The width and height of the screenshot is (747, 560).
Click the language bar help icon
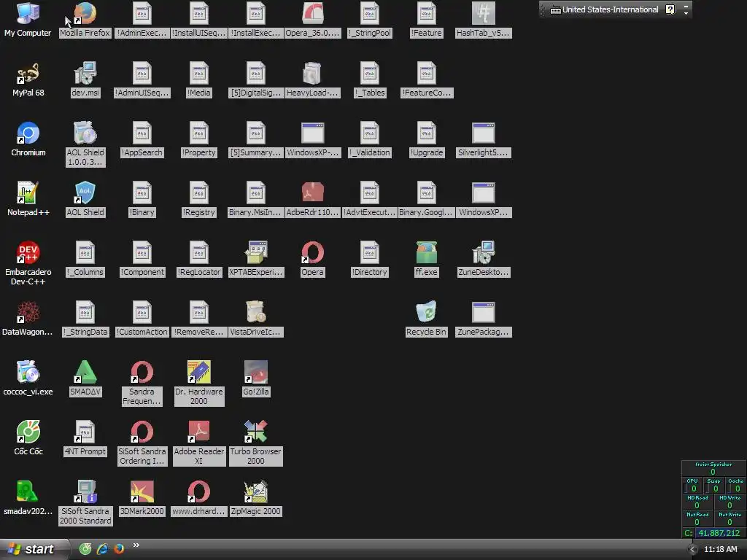670,9
